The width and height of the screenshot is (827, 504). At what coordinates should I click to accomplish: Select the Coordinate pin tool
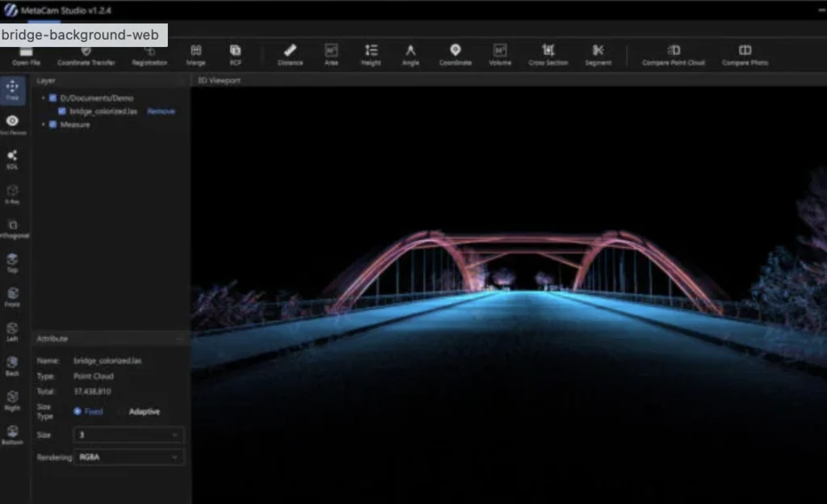pyautogui.click(x=455, y=55)
